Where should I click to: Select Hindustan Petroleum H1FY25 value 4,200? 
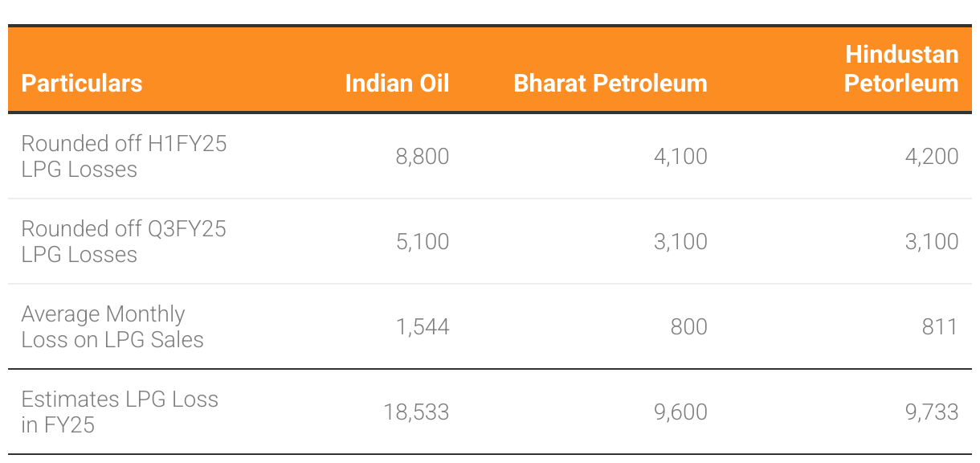[932, 156]
